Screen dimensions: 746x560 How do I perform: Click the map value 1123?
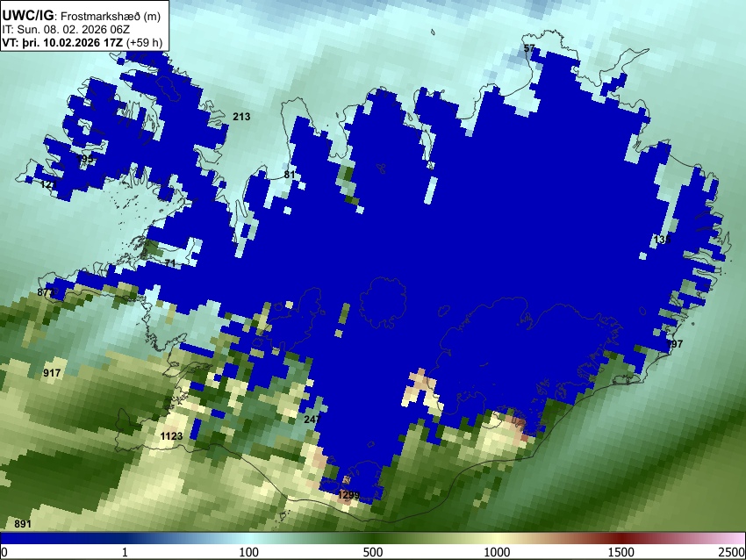click(x=171, y=436)
